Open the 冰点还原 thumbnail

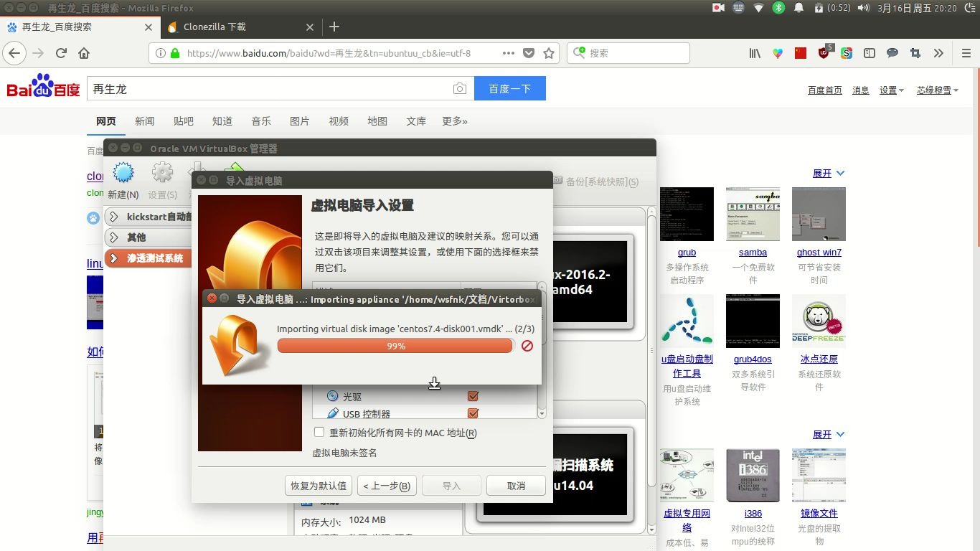point(819,321)
